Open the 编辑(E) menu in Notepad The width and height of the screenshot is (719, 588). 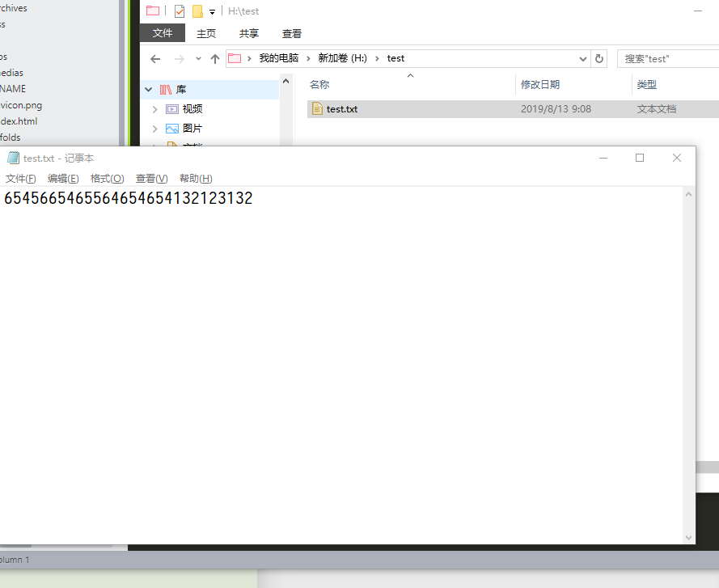tap(63, 179)
